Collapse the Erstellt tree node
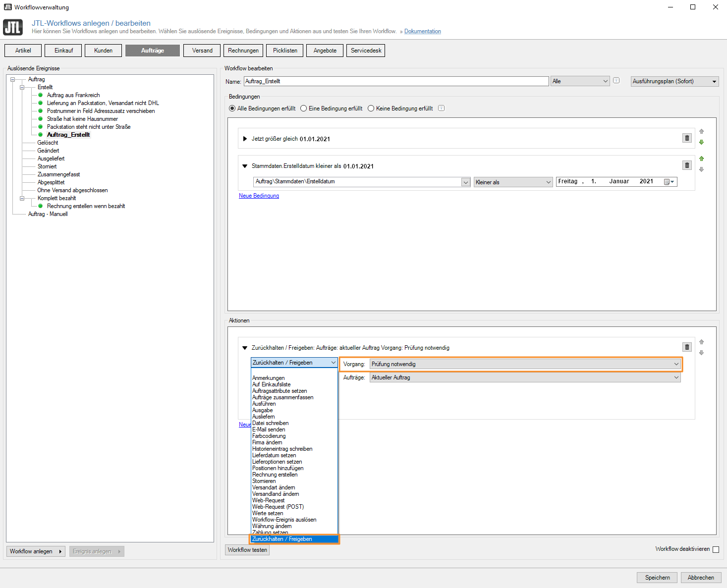 [22, 87]
